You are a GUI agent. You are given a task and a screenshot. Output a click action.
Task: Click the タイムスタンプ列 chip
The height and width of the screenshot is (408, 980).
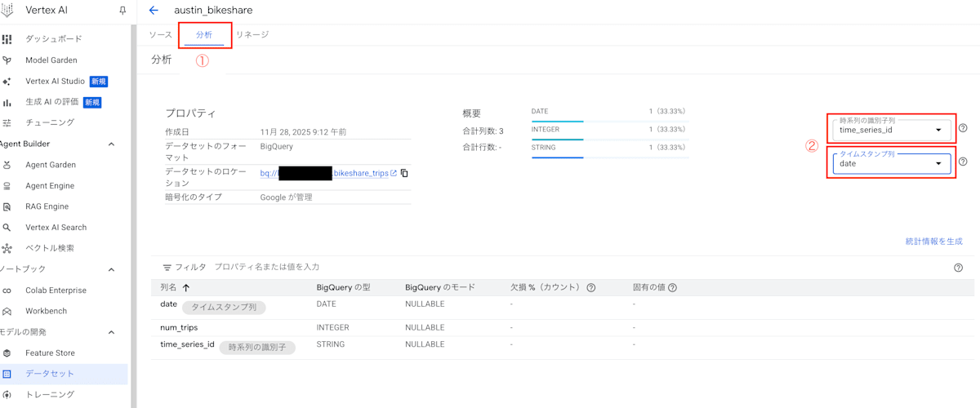[224, 308]
